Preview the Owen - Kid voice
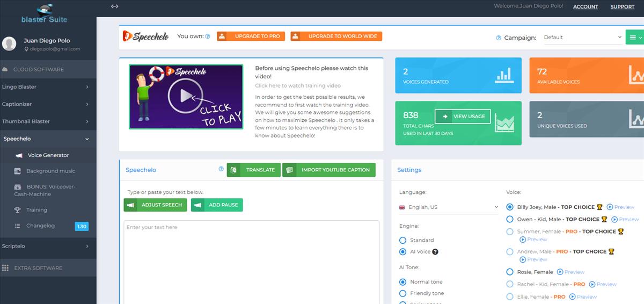The image size is (644, 304). (625, 219)
